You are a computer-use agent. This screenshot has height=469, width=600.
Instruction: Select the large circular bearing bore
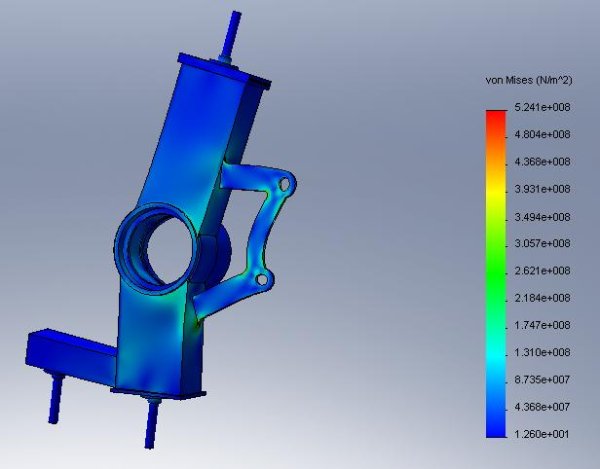click(x=155, y=243)
